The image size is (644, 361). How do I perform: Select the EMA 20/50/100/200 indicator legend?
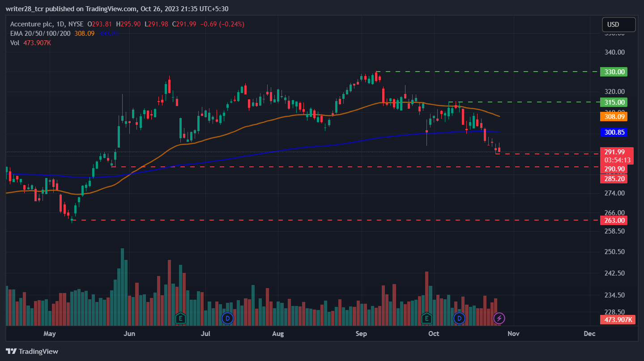(40, 34)
